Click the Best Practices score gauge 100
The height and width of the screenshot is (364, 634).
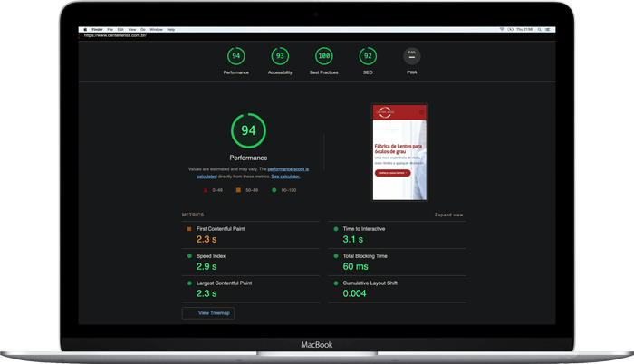323,56
